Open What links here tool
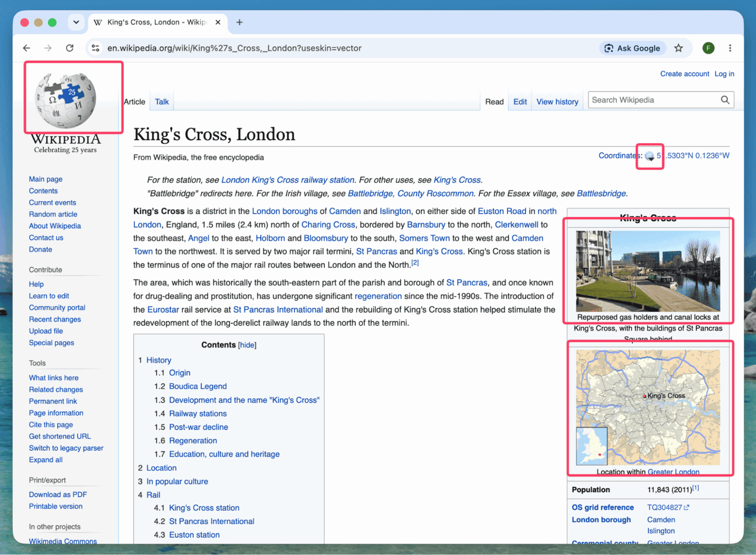Viewport: 756px width, 555px height. coord(54,378)
